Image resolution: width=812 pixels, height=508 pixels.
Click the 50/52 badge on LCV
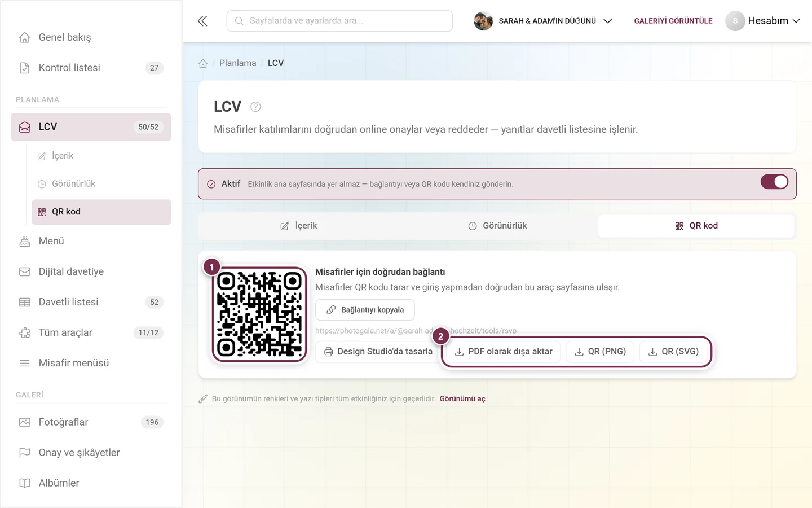(148, 127)
